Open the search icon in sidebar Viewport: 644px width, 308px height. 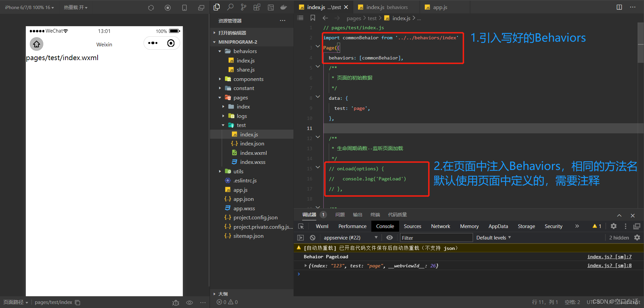point(230,7)
